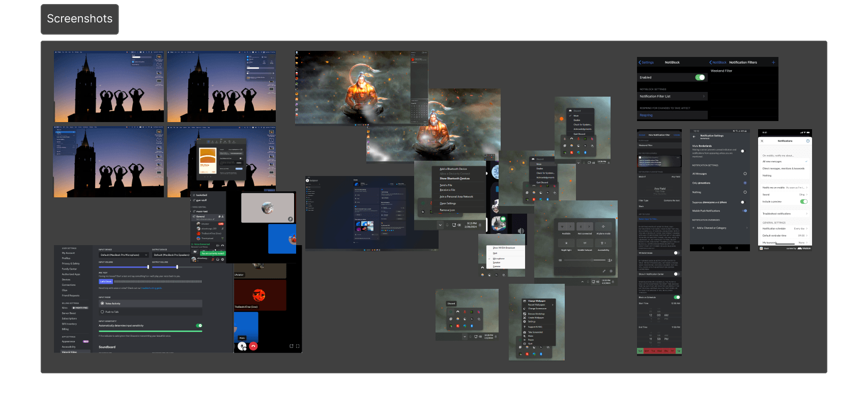
Task: Click the Let's Check mic test button
Action: tap(106, 281)
